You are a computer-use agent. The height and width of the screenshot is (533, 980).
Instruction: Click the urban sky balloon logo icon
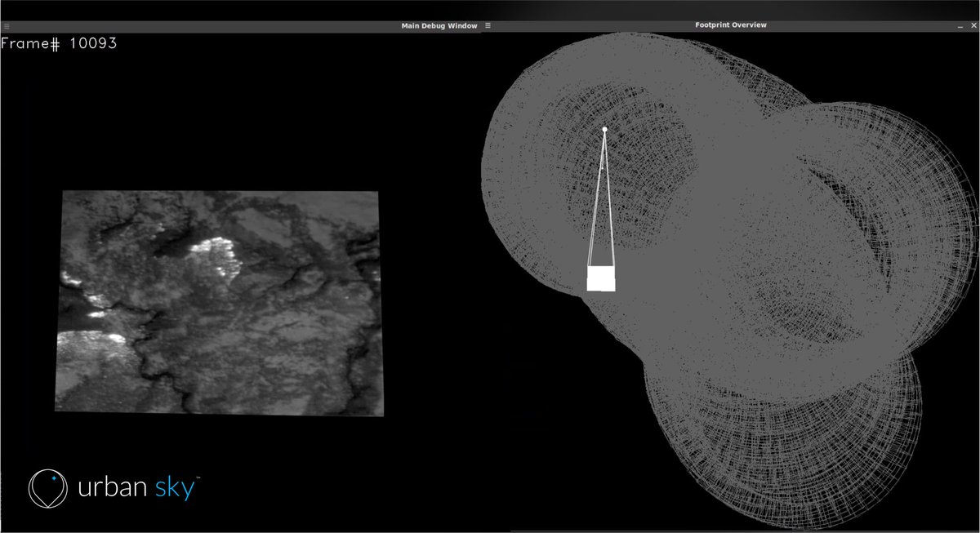tap(48, 489)
